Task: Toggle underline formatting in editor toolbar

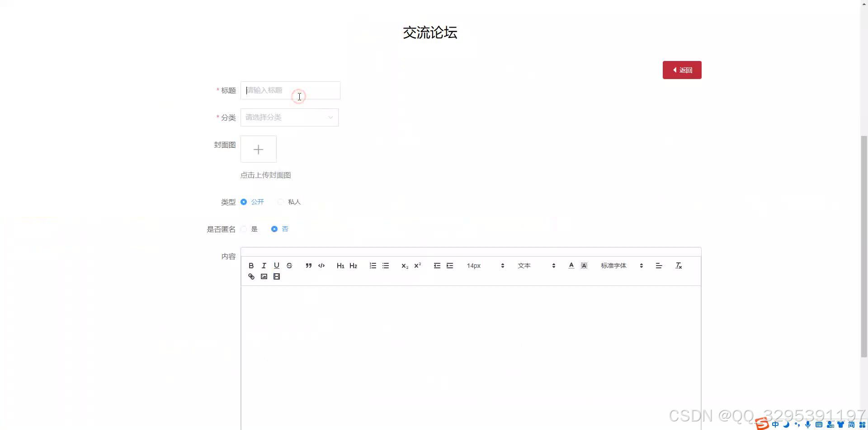Action: [x=276, y=266]
